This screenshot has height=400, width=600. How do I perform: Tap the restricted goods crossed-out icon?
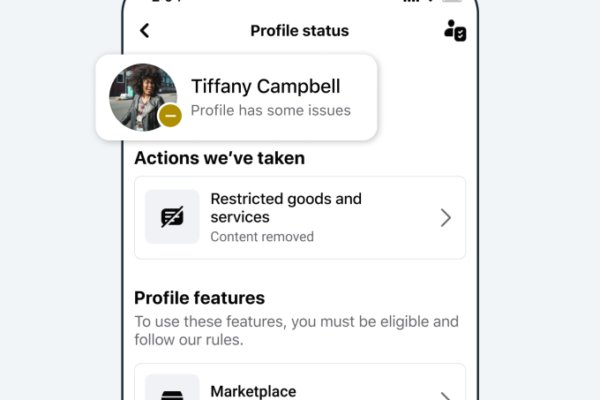pyautogui.click(x=172, y=217)
